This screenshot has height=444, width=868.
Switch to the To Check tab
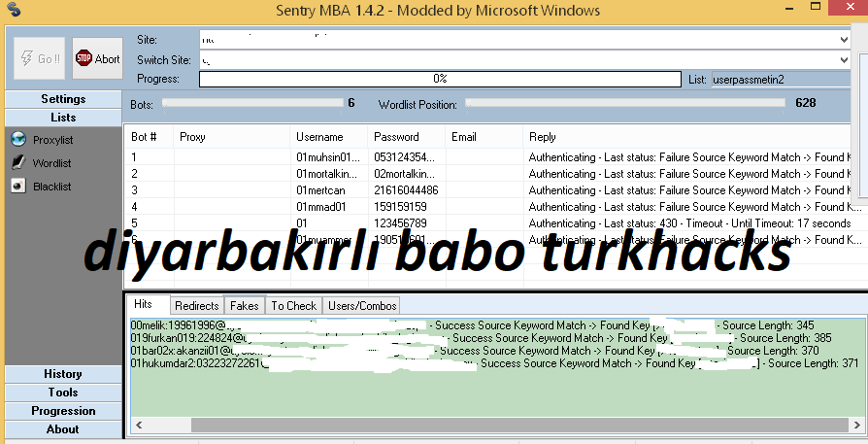293,306
